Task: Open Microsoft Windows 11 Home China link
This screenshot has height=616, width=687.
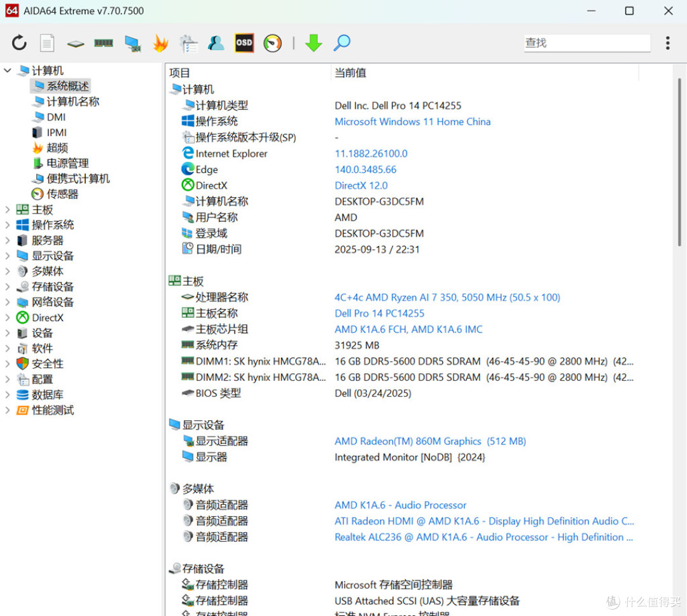Action: click(x=412, y=121)
